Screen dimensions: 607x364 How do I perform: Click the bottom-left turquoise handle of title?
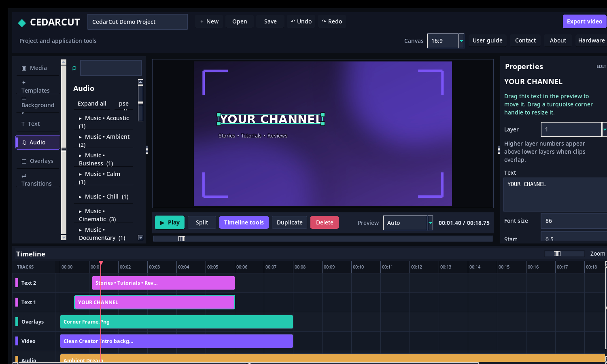click(219, 123)
